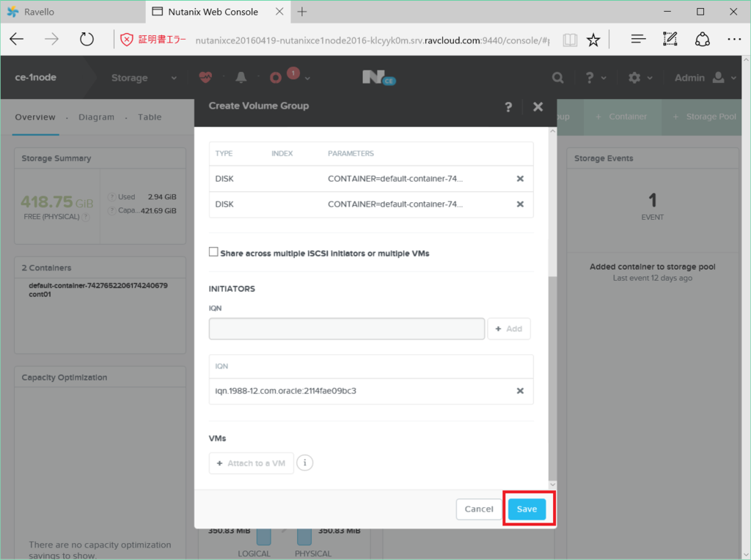Open the search magnifier icon
This screenshot has width=751, height=560.
(x=557, y=78)
